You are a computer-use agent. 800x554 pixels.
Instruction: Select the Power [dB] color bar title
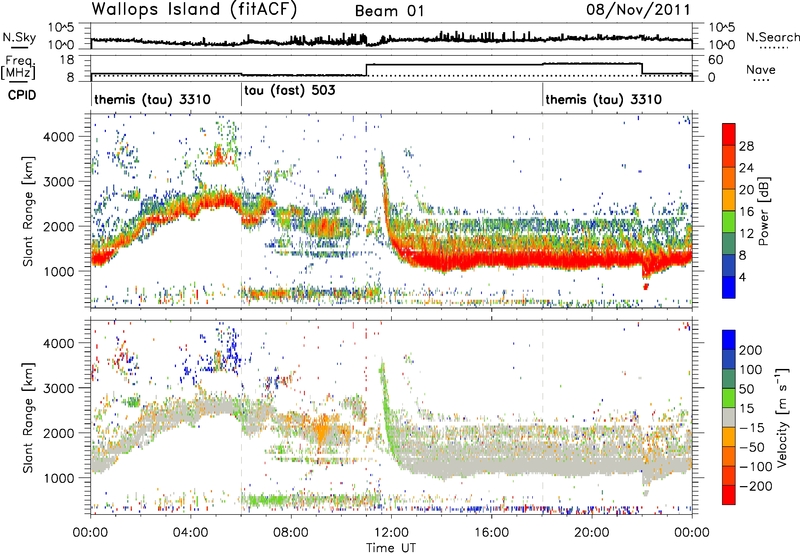[763, 211]
